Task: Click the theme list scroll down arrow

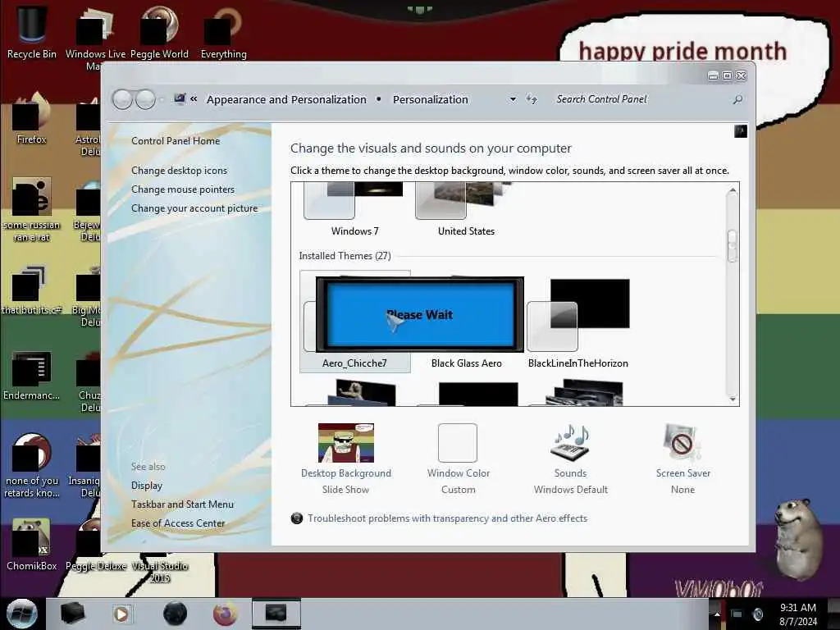Action: 733,399
